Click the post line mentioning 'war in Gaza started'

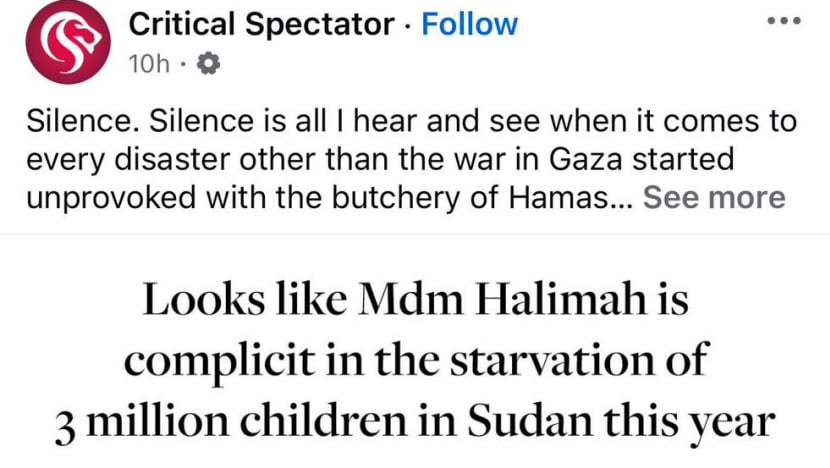tap(380, 159)
